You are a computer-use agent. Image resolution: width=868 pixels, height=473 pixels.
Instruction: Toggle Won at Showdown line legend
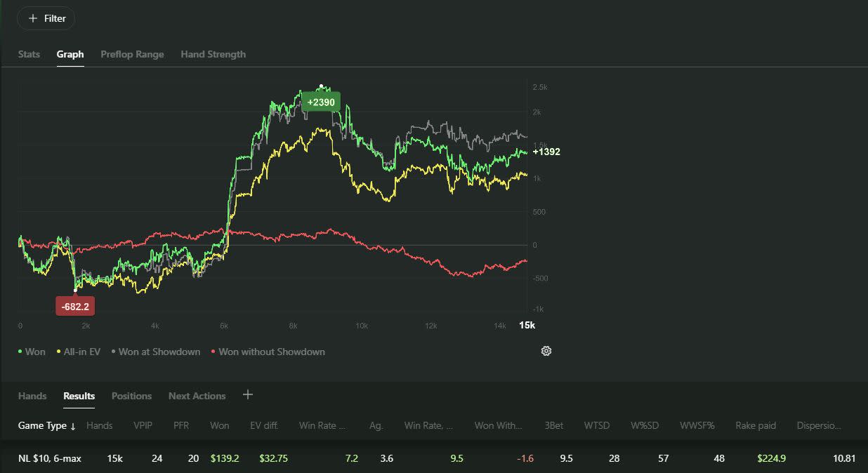[156, 352]
